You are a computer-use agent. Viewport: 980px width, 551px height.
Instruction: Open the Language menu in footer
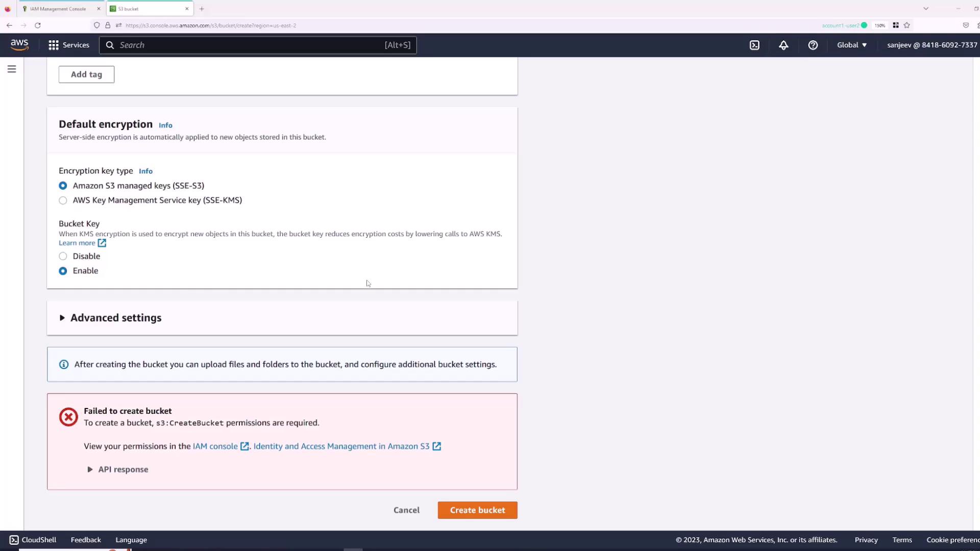(131, 540)
